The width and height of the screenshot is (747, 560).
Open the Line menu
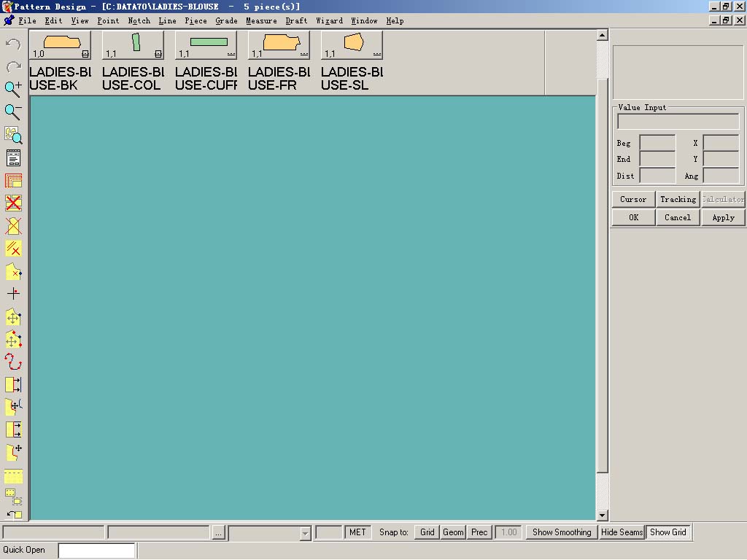tap(167, 20)
